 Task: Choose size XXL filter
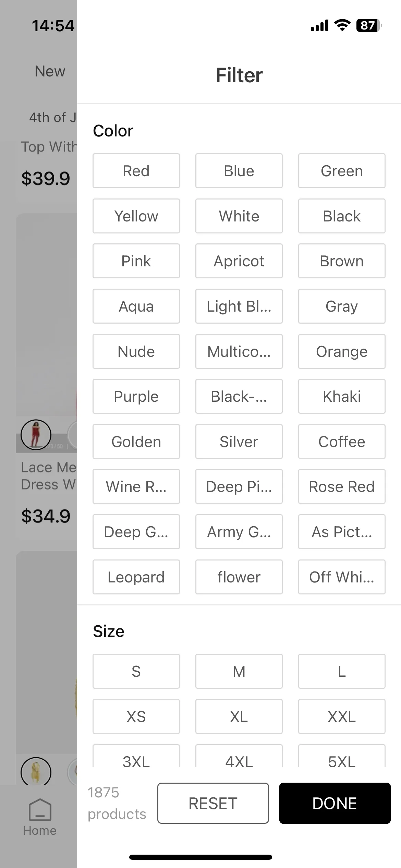click(342, 716)
